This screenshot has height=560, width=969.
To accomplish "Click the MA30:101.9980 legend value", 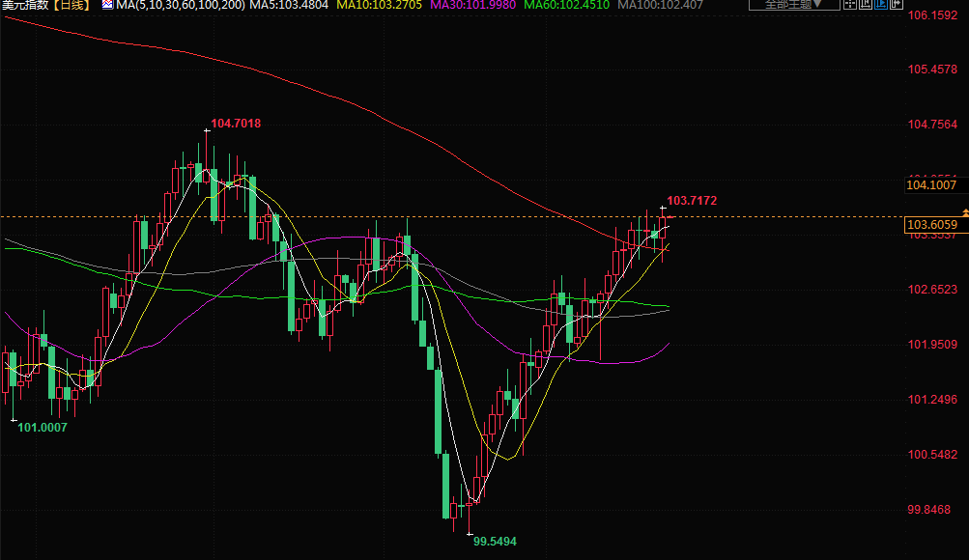I will [472, 5].
